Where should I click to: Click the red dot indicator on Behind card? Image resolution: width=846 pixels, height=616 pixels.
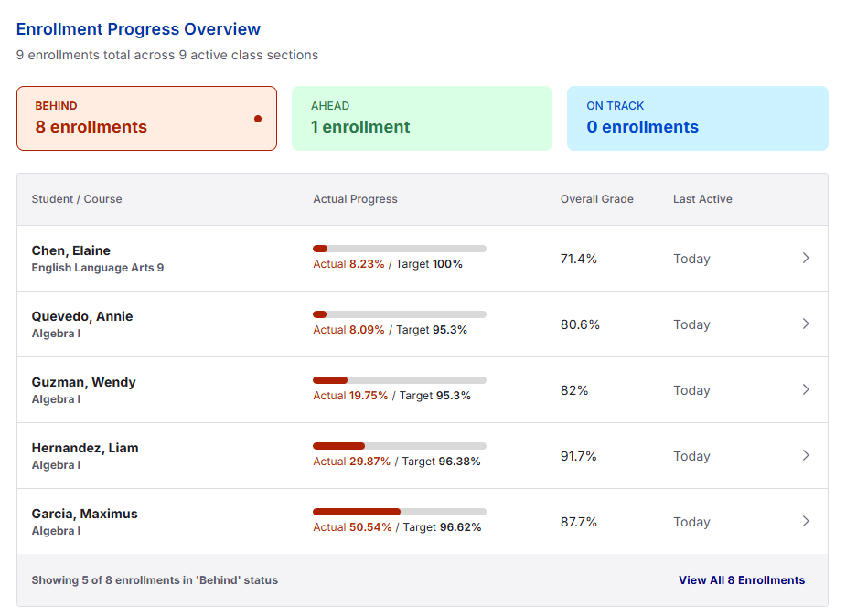(x=258, y=119)
